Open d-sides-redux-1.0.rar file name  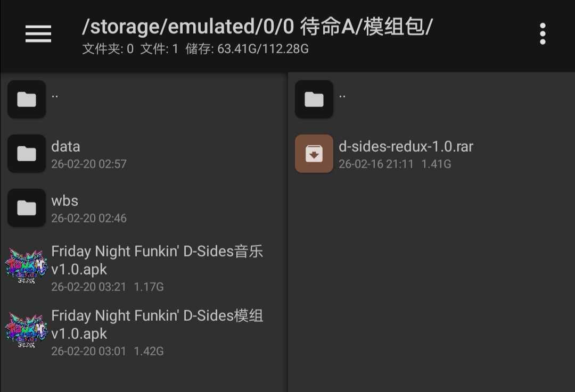click(406, 147)
